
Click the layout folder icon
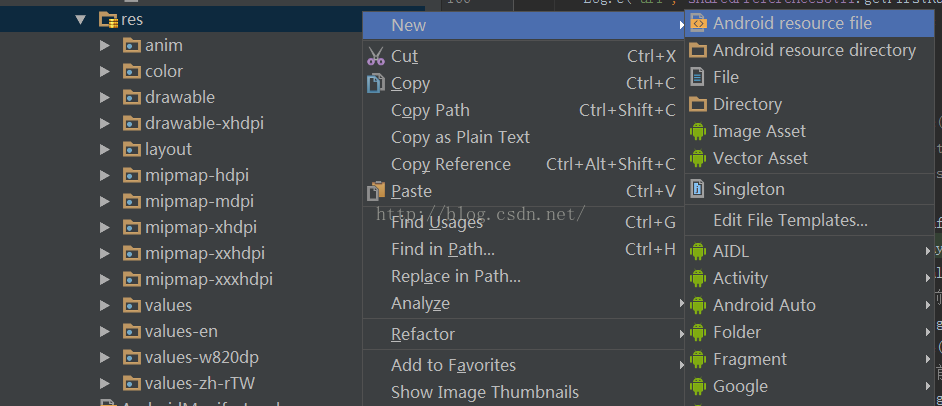pos(132,150)
